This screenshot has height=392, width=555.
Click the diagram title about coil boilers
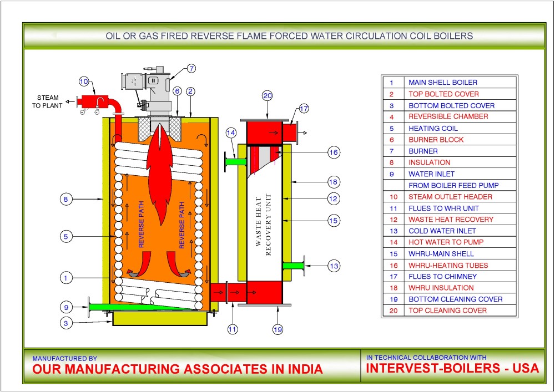point(289,36)
